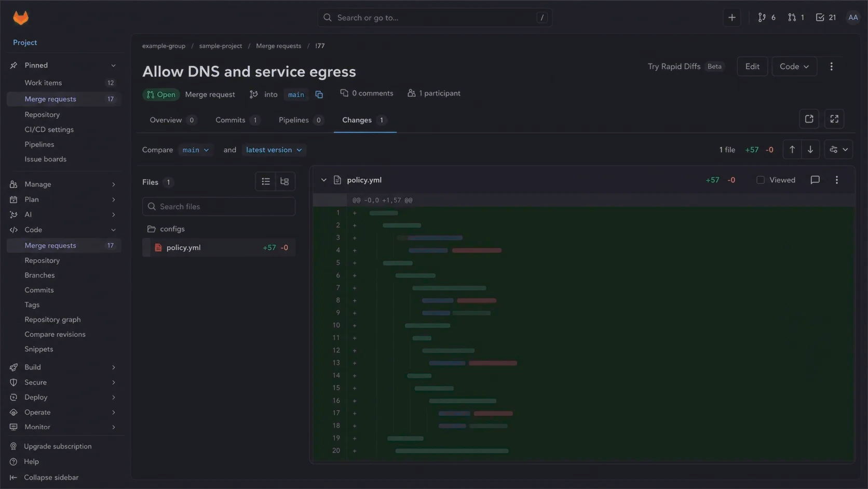Open review requests counter showing 1

pos(796,18)
